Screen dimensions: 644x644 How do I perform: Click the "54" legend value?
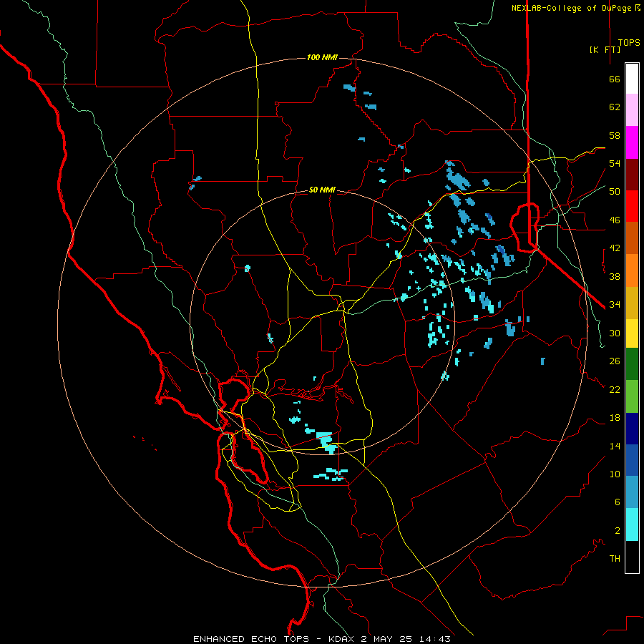[615, 163]
